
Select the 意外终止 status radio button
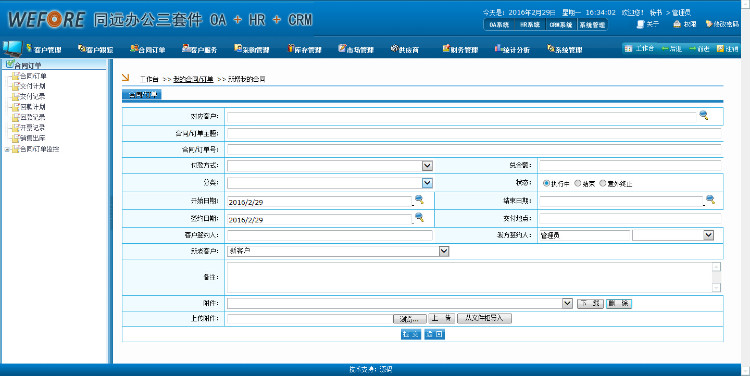click(603, 183)
